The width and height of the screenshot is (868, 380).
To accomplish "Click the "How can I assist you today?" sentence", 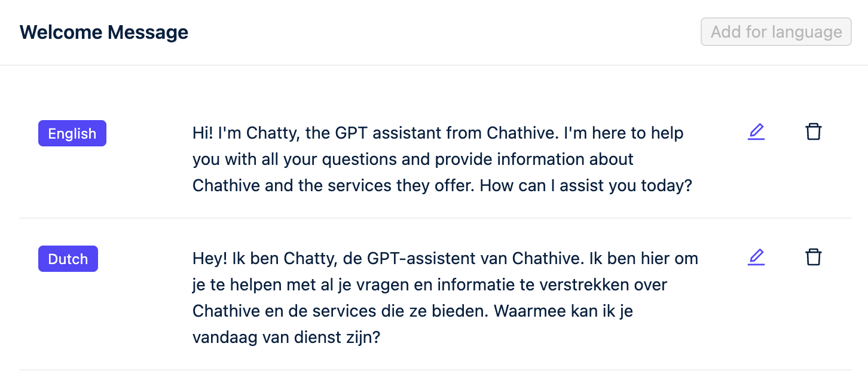I will pos(586,185).
